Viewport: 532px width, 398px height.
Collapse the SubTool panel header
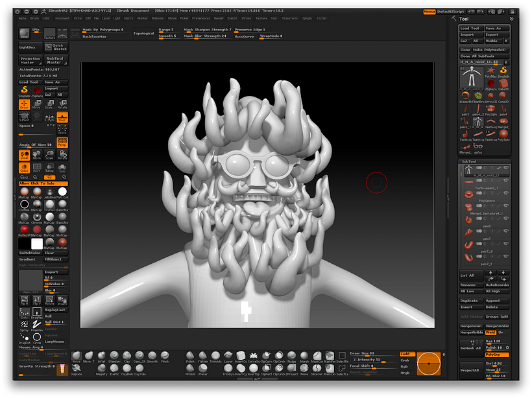[x=468, y=161]
